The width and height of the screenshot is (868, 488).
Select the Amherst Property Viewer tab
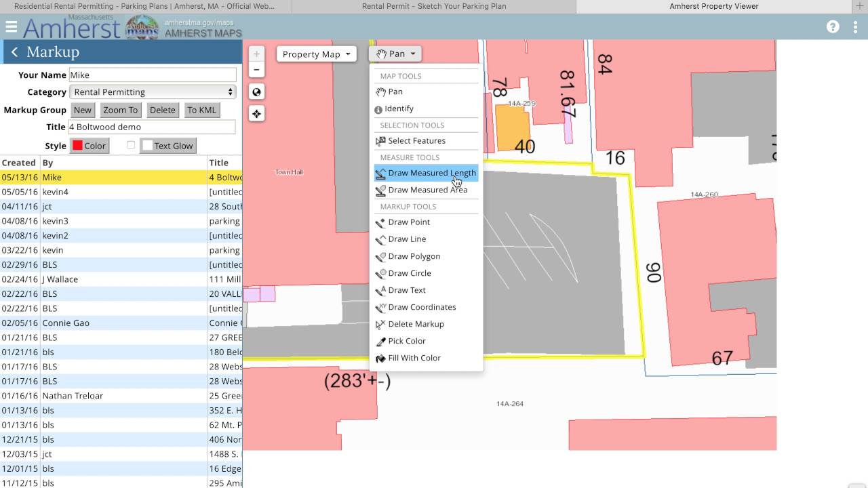click(x=713, y=6)
